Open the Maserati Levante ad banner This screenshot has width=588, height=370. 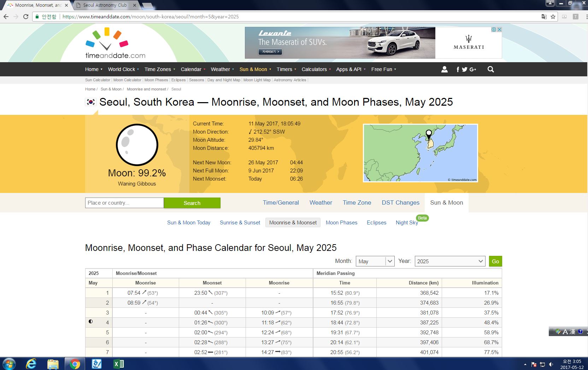(x=373, y=43)
